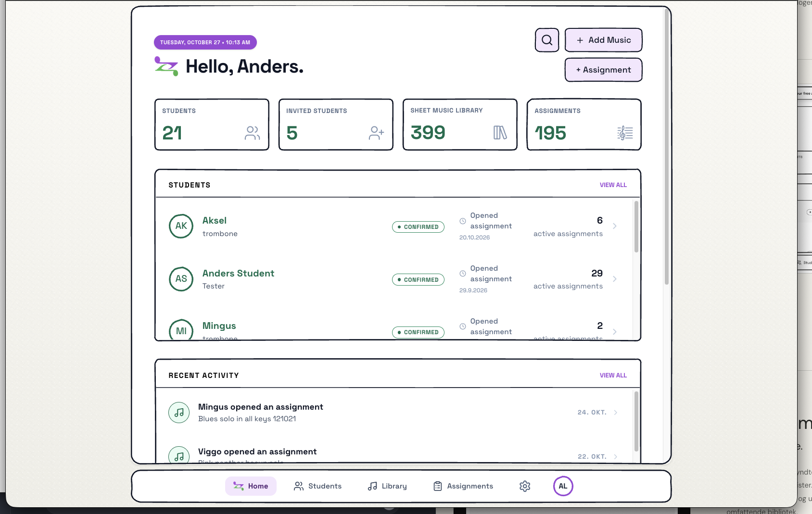The height and width of the screenshot is (514, 812).
Task: Click the music note icon beside Mingus activity
Action: coord(179,413)
